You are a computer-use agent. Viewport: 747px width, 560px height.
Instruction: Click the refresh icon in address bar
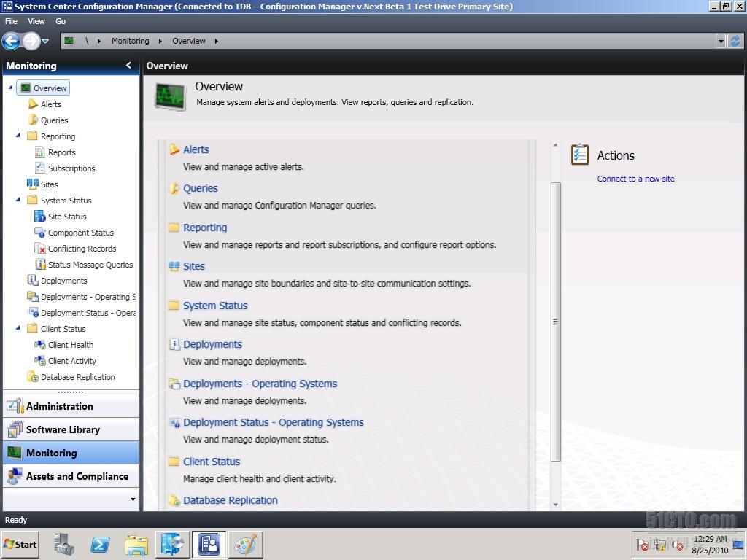[x=735, y=41]
